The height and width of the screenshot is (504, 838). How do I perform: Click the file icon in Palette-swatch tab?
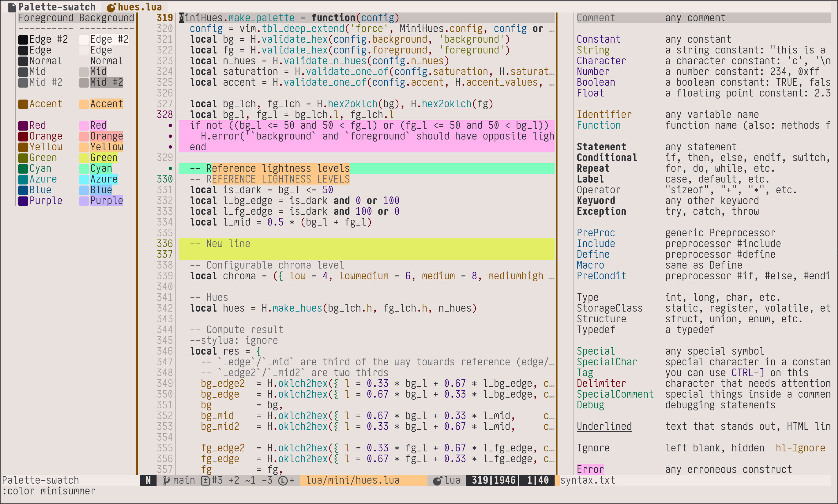click(12, 7)
